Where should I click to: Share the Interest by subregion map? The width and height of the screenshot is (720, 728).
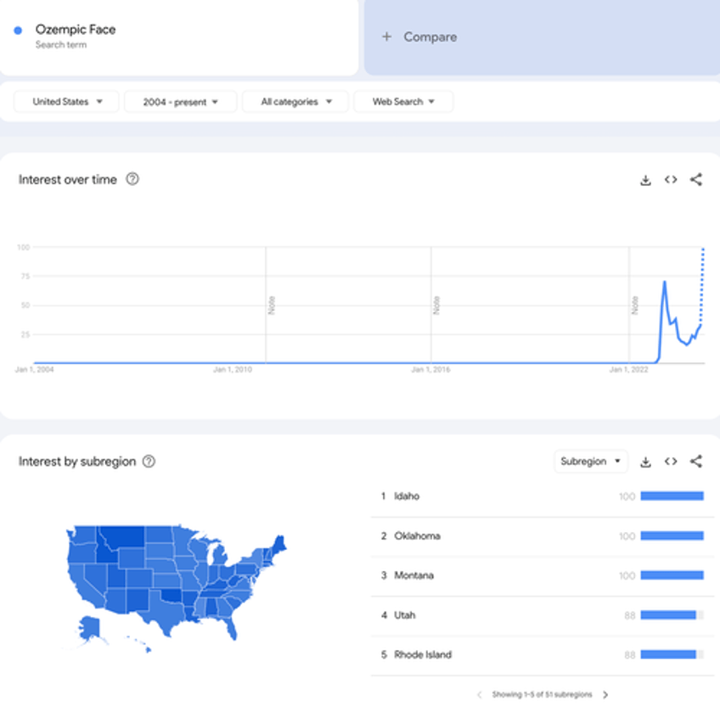coord(696,462)
